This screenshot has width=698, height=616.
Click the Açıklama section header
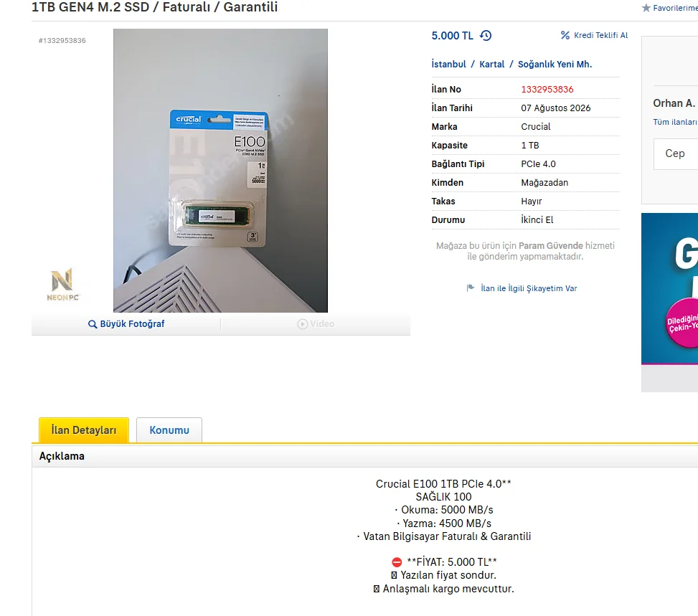point(62,456)
